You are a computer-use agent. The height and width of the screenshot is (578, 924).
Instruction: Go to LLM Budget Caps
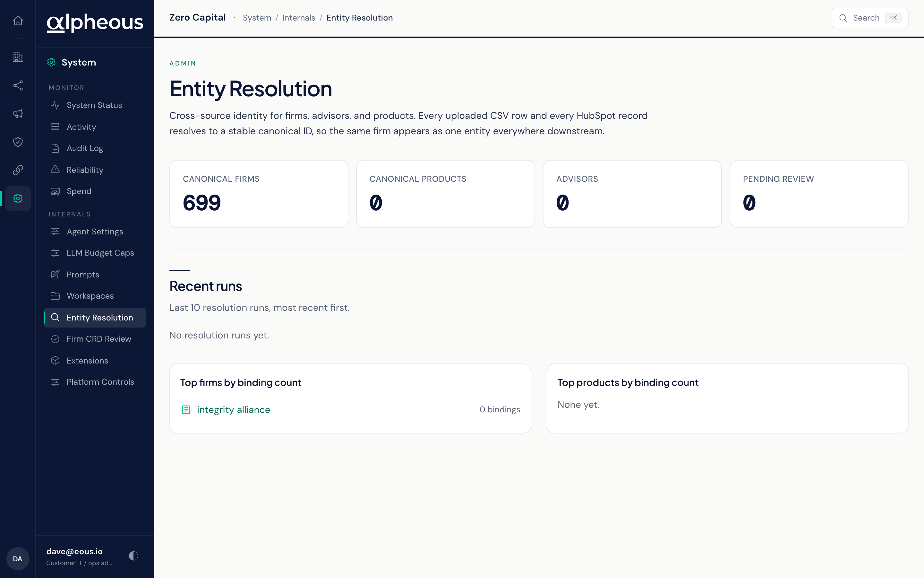tap(95, 253)
